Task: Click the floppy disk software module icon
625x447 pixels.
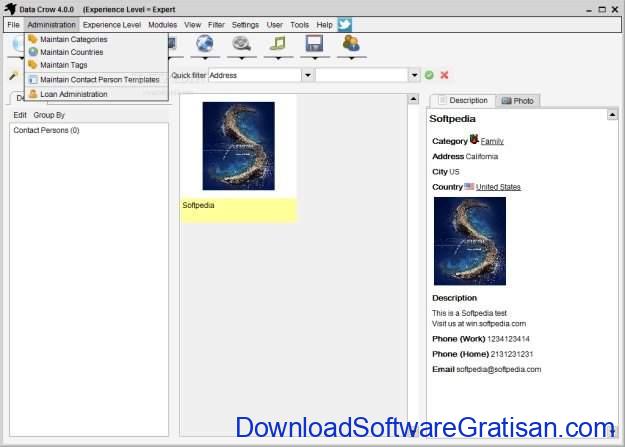Action: [314, 44]
